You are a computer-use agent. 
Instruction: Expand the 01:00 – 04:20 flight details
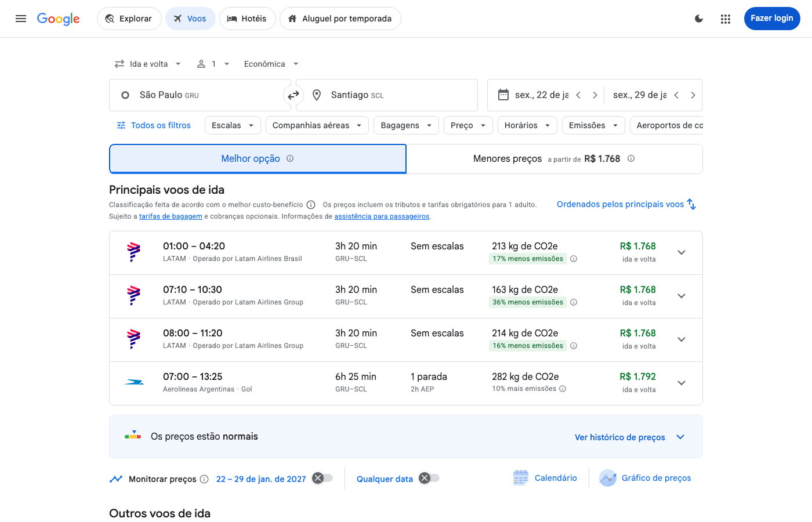click(681, 252)
